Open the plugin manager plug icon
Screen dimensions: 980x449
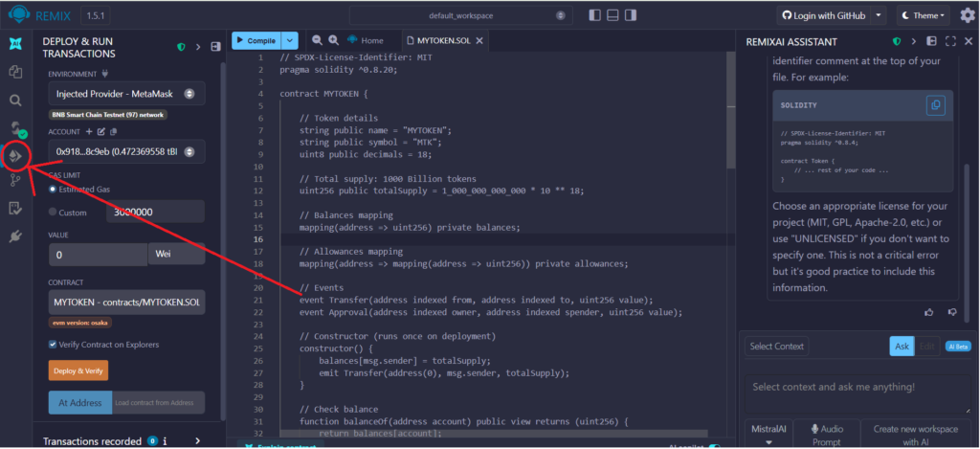(x=15, y=236)
